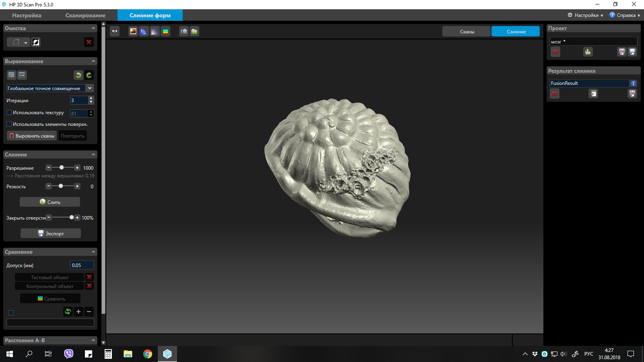Viewport: 644px width, 362px height.
Task: Tick Использовать элементы поверхн. checkbox
Action: (x=9, y=124)
